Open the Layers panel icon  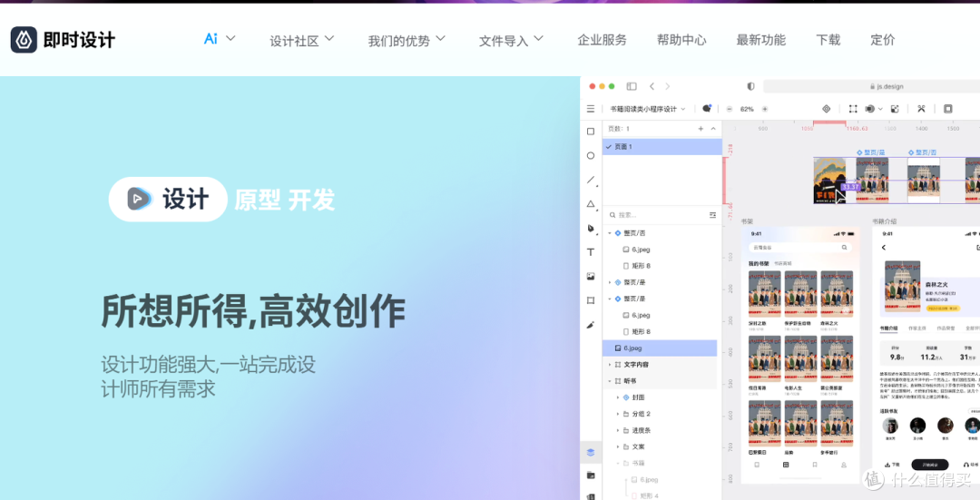click(x=591, y=453)
